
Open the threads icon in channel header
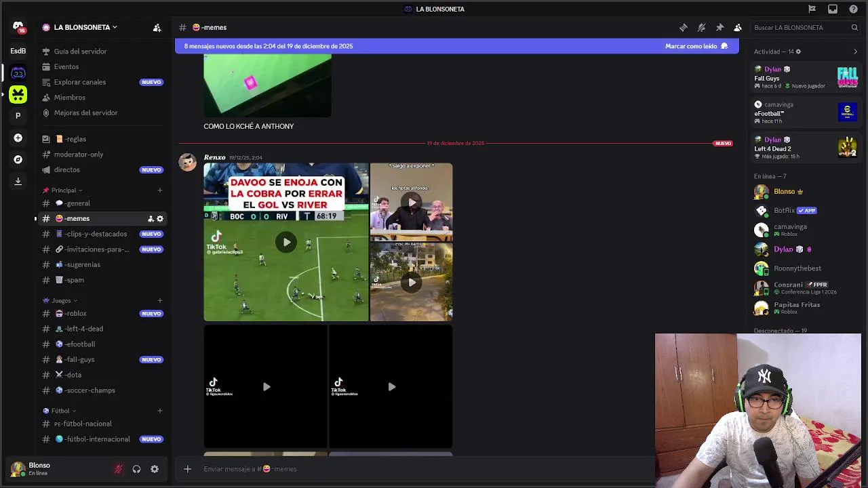point(683,28)
